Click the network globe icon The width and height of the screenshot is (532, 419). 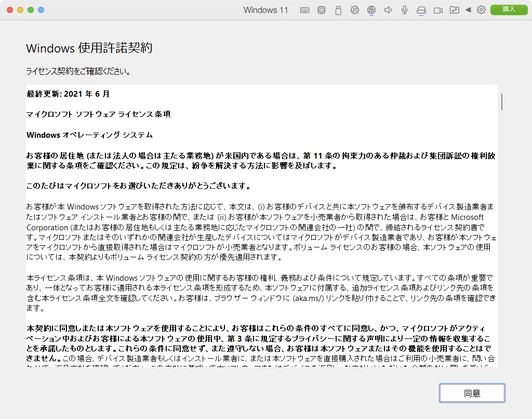coord(371,9)
